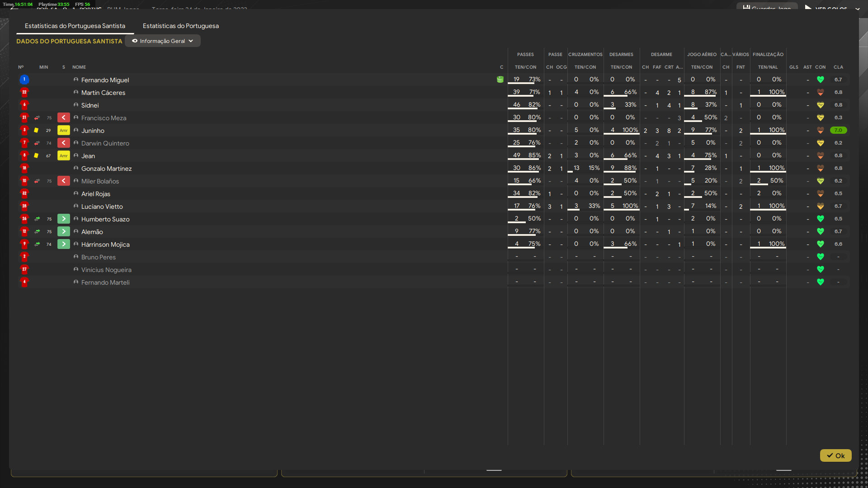
Task: Click the condition heart icon for Sidnei
Action: 821,105
